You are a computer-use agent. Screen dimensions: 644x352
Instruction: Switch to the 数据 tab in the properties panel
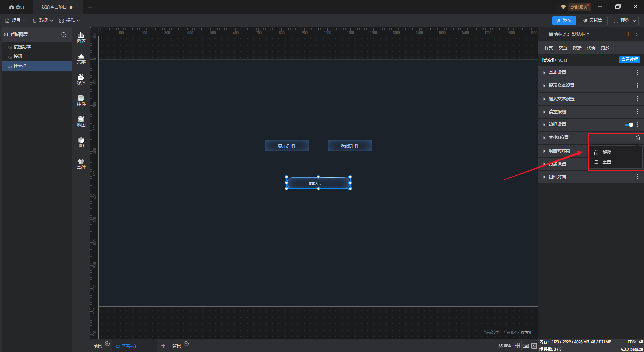tap(577, 48)
